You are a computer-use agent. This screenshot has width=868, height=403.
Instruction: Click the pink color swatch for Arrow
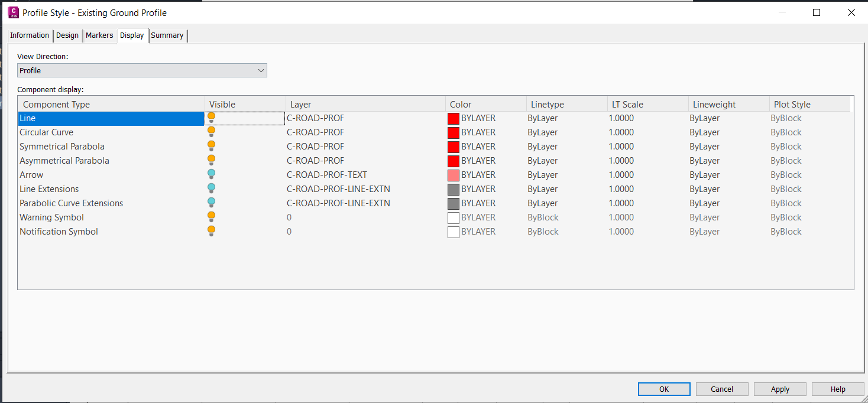(453, 174)
